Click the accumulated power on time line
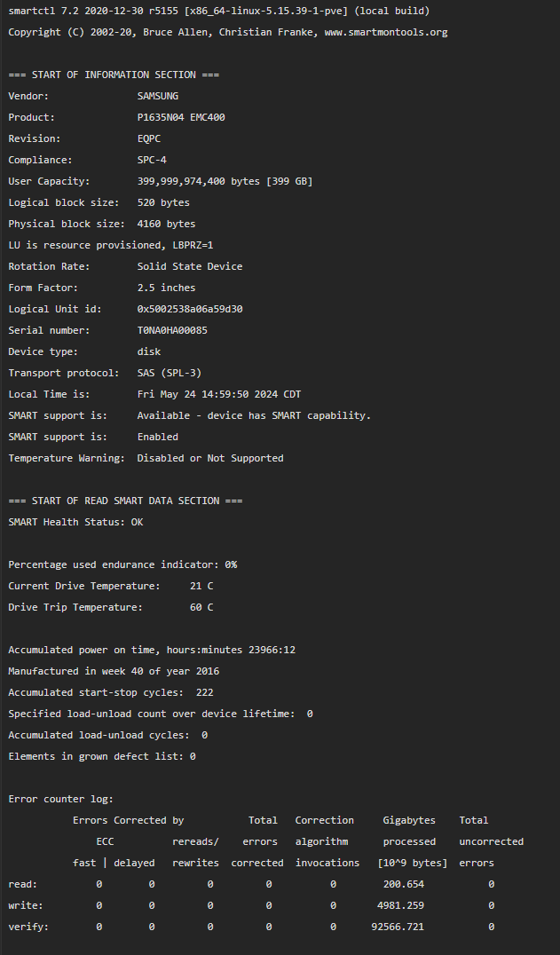Viewport: 560px width, 955px height. 152,650
